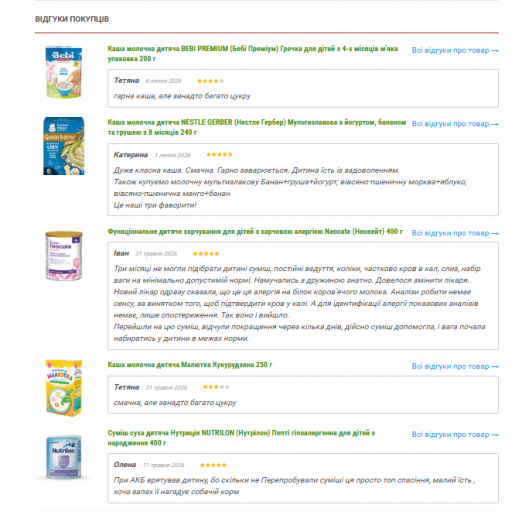The height and width of the screenshot is (512, 522).
Task: Click 'Всі відгуки про товар' for Nutrilon
Action: click(455, 434)
